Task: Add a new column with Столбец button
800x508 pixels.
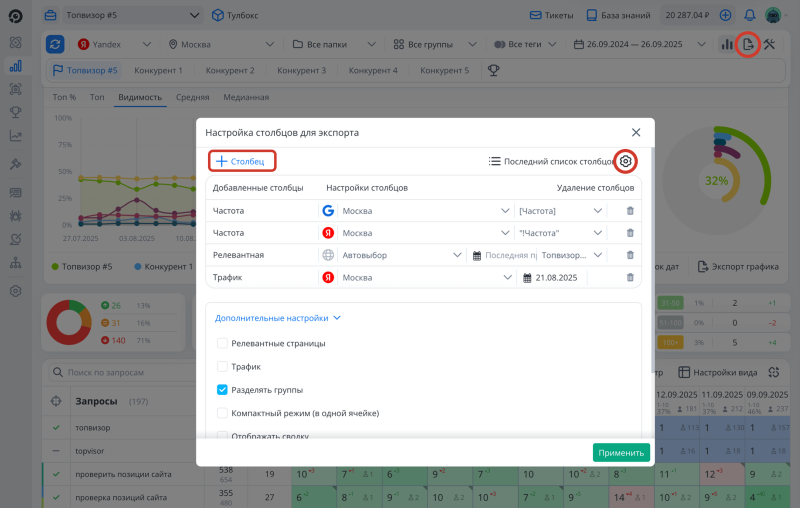Action: pyautogui.click(x=242, y=161)
